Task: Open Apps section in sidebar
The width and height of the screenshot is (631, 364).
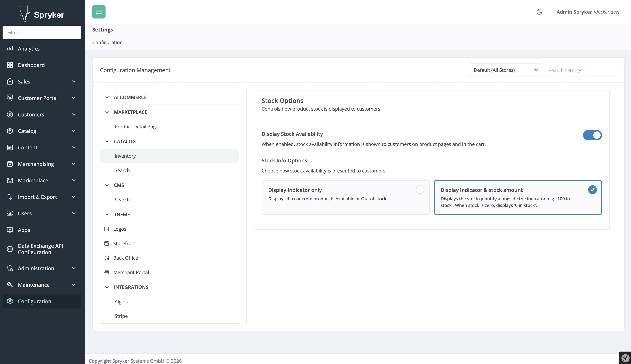Action: (24, 230)
